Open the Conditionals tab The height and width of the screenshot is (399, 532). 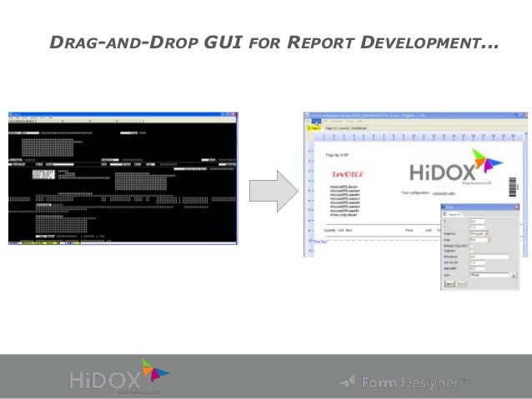[359, 128]
